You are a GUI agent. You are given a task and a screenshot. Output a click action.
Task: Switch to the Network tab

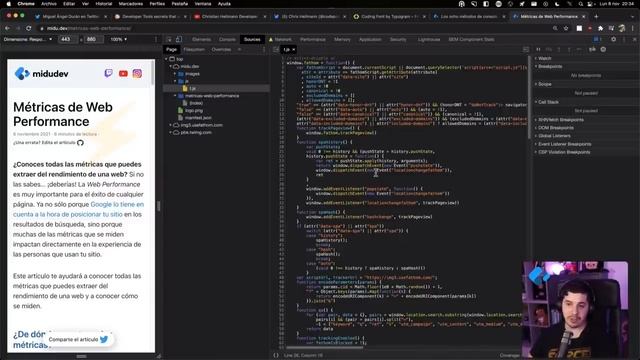[x=283, y=40]
